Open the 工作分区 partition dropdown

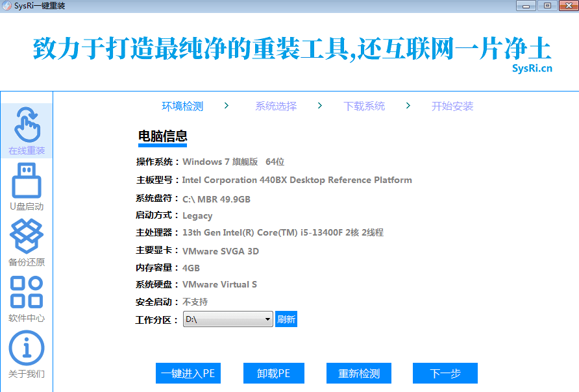(x=267, y=319)
